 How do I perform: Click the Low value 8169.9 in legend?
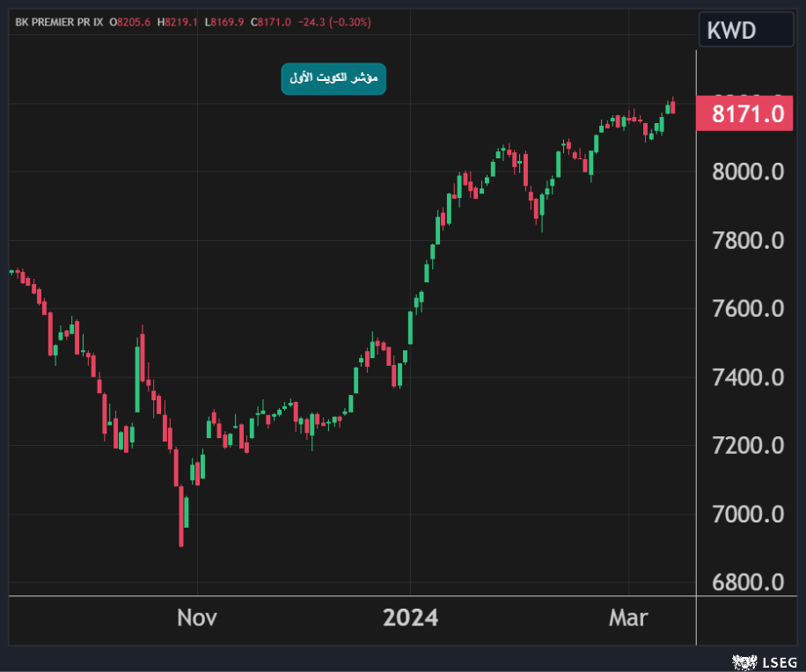pos(225,22)
